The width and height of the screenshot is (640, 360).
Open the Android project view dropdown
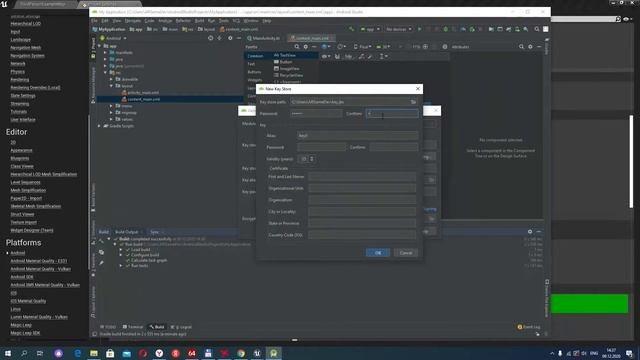point(113,38)
